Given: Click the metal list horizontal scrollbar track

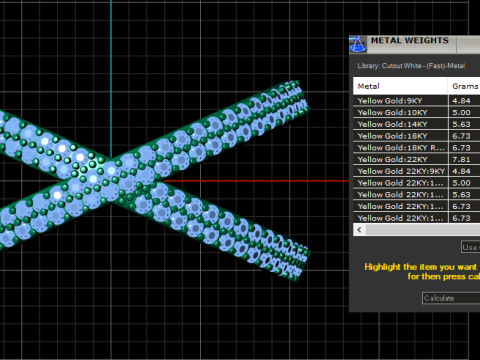Looking at the screenshot, I should (423, 230).
